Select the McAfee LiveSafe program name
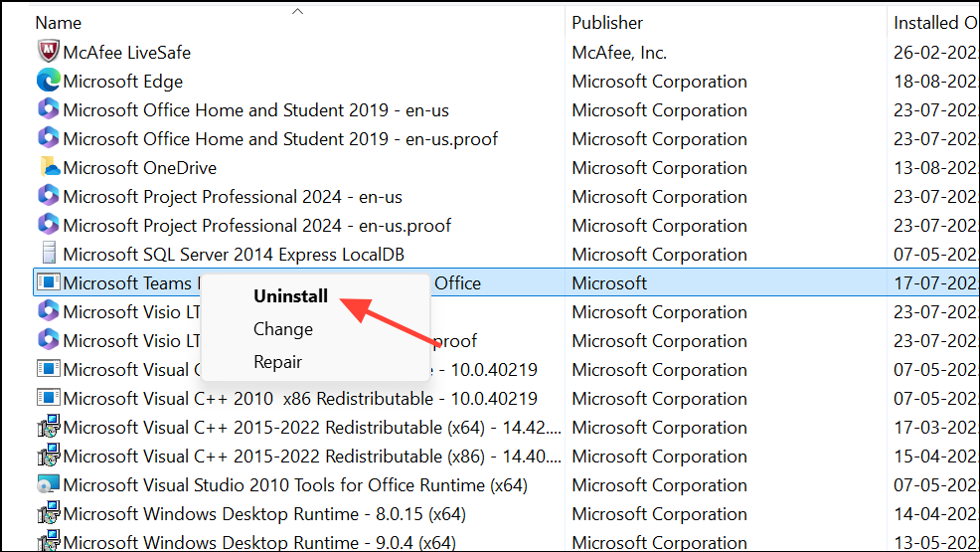The width and height of the screenshot is (980, 552). pos(127,52)
